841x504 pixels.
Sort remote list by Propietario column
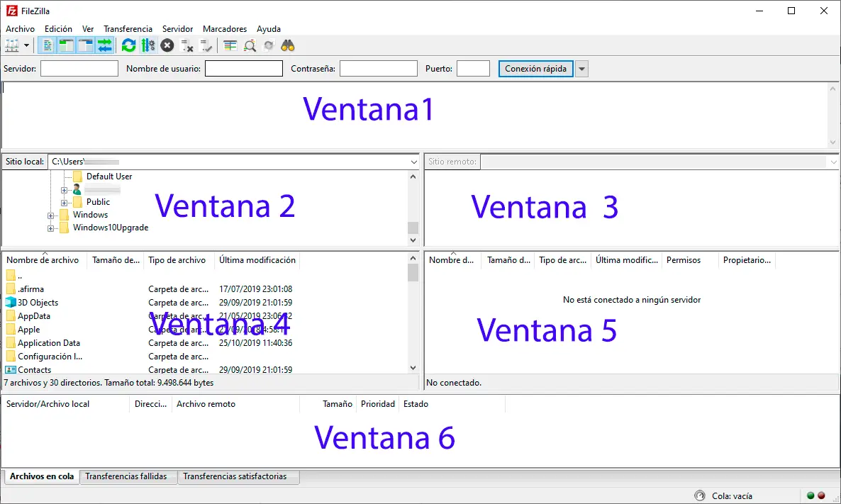[x=747, y=260]
